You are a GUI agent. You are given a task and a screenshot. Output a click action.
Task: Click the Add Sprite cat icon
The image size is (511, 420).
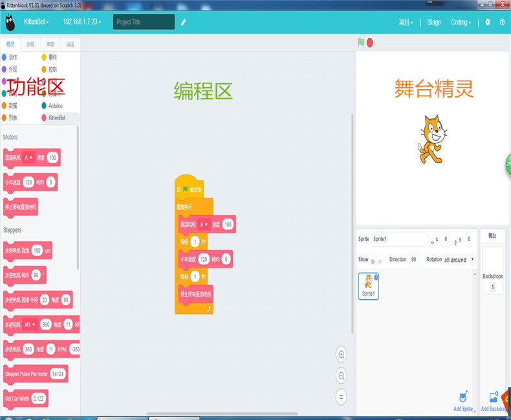tap(463, 398)
